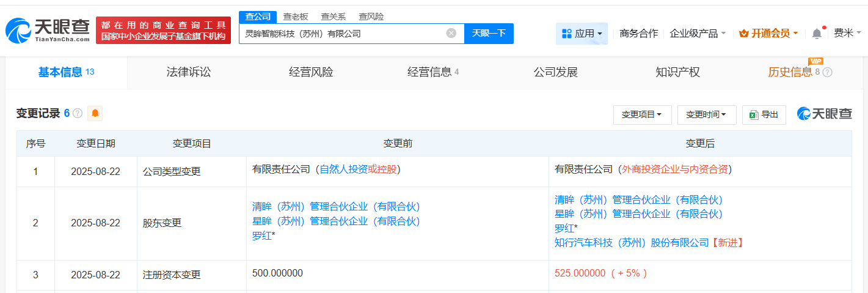Viewport: 868px width, 293px height.
Task: Select the 查老板 search tab
Action: (296, 17)
